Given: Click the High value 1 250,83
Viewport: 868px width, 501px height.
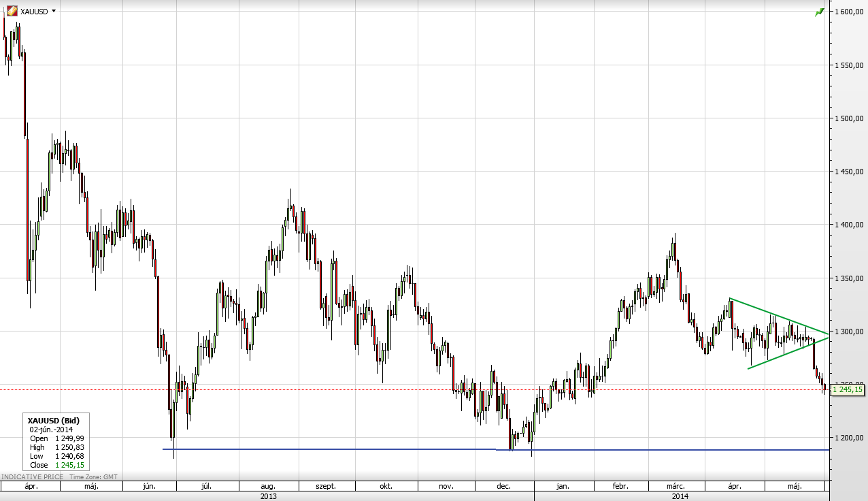Looking at the screenshot, I should point(70,447).
